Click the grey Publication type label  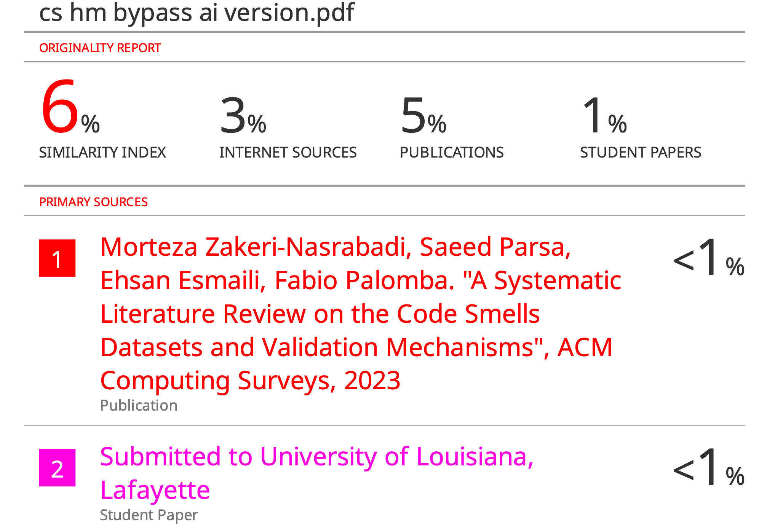(139, 406)
